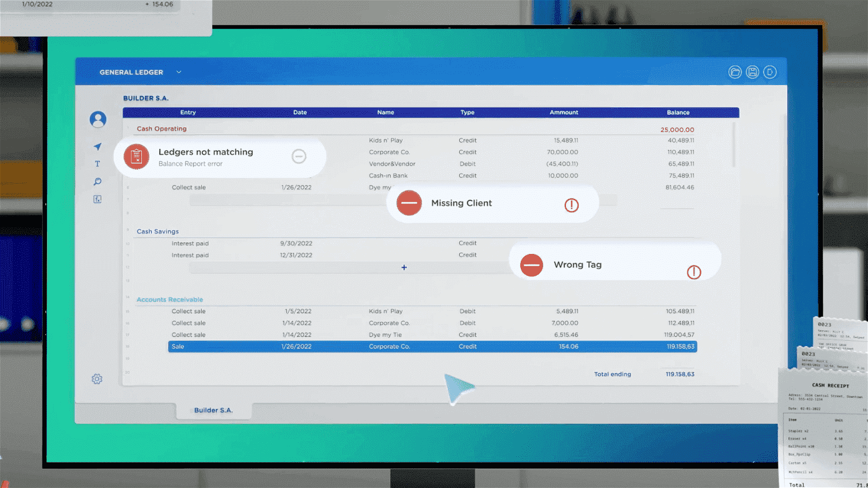868x488 pixels.
Task: Collapse the Cash Savings section
Action: tap(157, 231)
